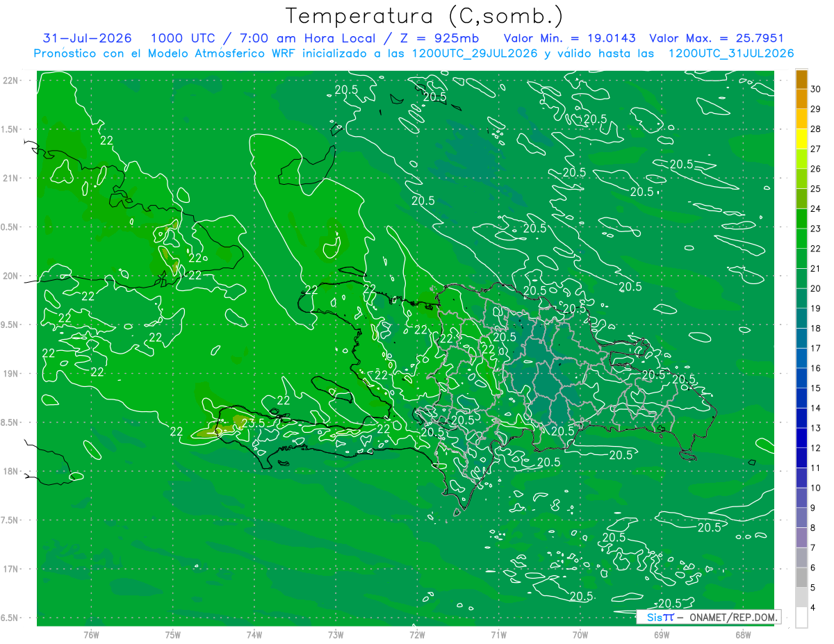Pick the white colorbar segment below 4

pos(802,618)
